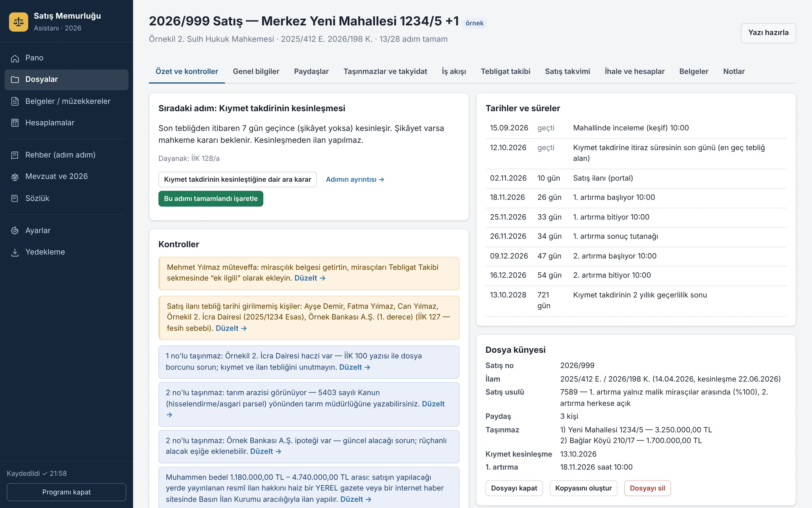Screen dimensions: 812x508
Task: Click the Dosyayı kapat button
Action: (x=514, y=488)
